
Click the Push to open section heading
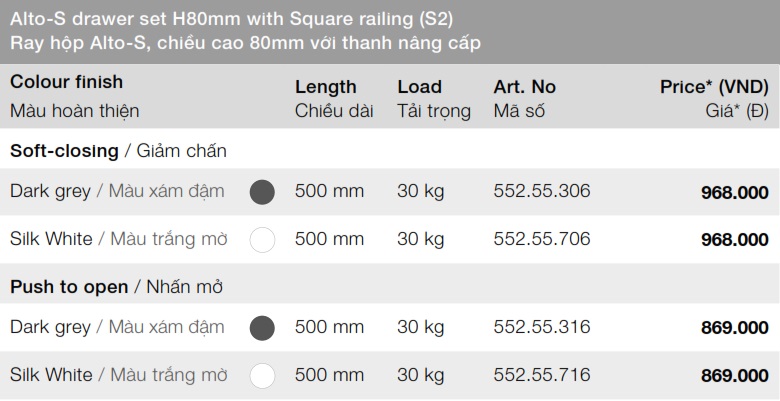(69, 287)
